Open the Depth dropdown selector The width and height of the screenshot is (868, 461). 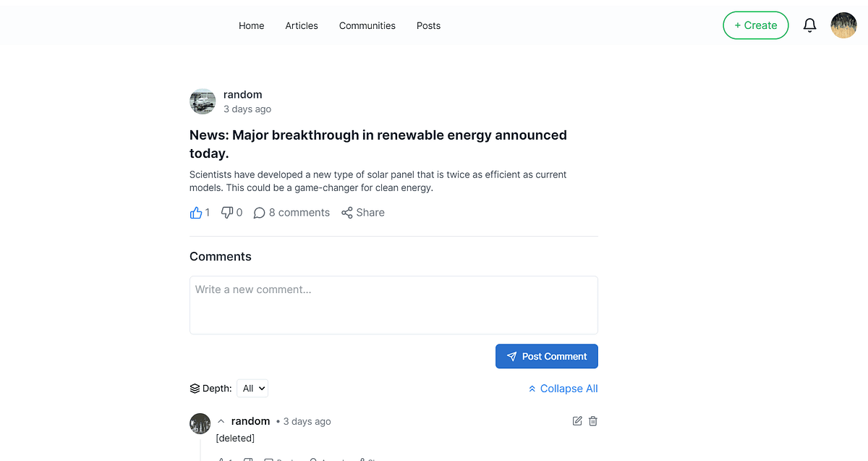pos(252,388)
